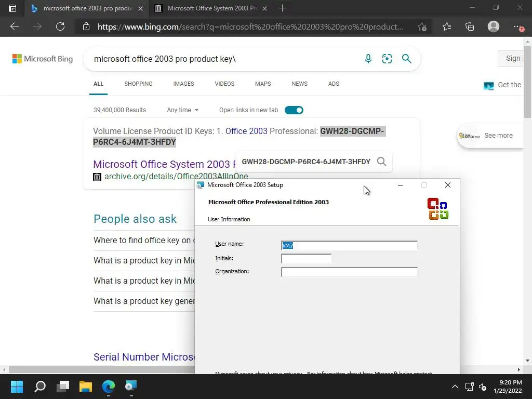Image resolution: width=532 pixels, height=399 pixels.
Task: Open Microsoft Office System 2003 result title
Action: [x=164, y=164]
